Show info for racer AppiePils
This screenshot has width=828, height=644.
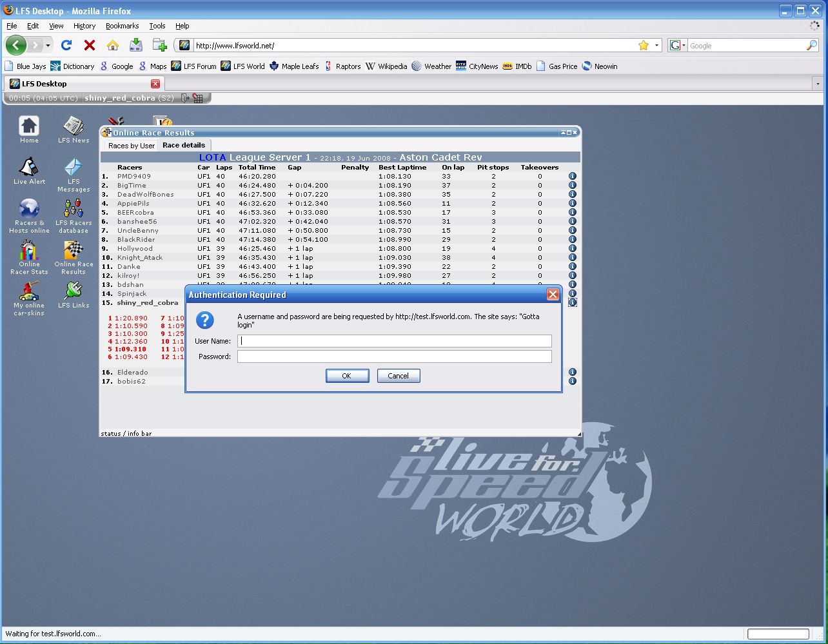(x=572, y=203)
